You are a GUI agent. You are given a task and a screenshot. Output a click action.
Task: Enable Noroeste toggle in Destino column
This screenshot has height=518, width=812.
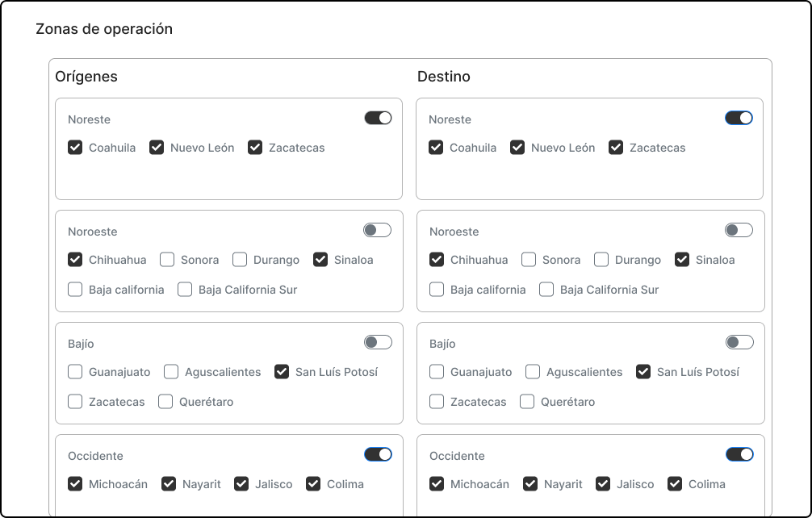point(739,230)
